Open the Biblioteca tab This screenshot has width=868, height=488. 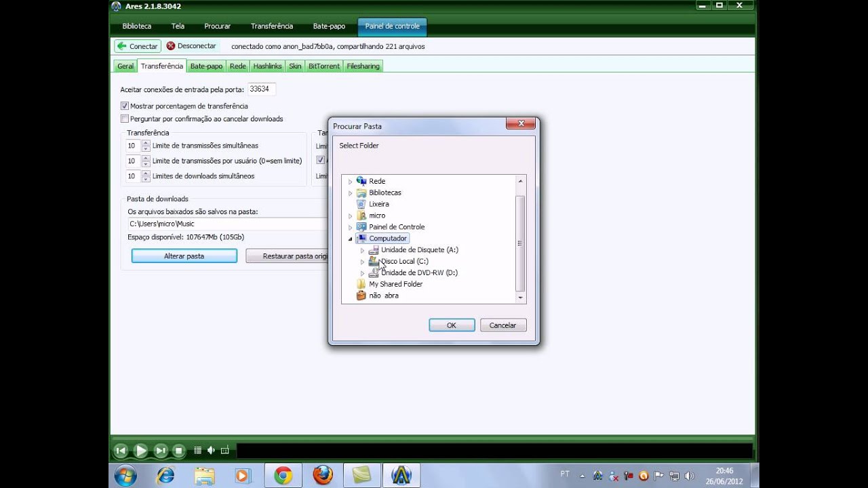[137, 26]
